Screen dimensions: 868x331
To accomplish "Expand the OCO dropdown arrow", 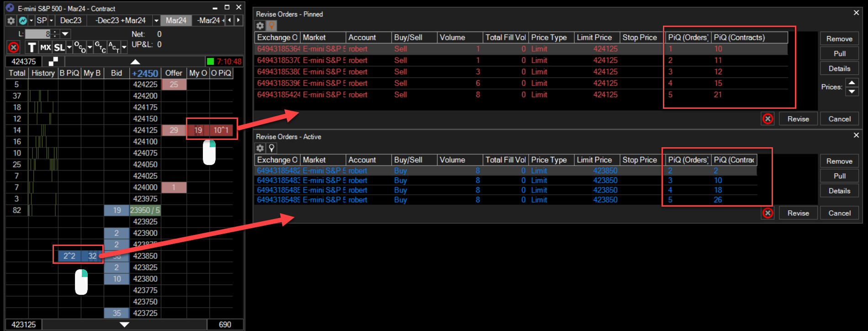I will (x=90, y=47).
